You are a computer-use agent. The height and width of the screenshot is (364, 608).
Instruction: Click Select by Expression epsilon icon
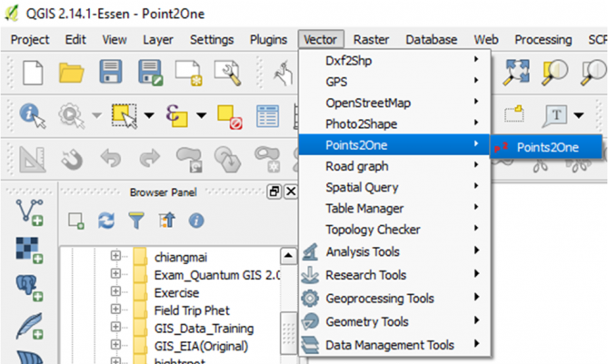[x=176, y=115]
